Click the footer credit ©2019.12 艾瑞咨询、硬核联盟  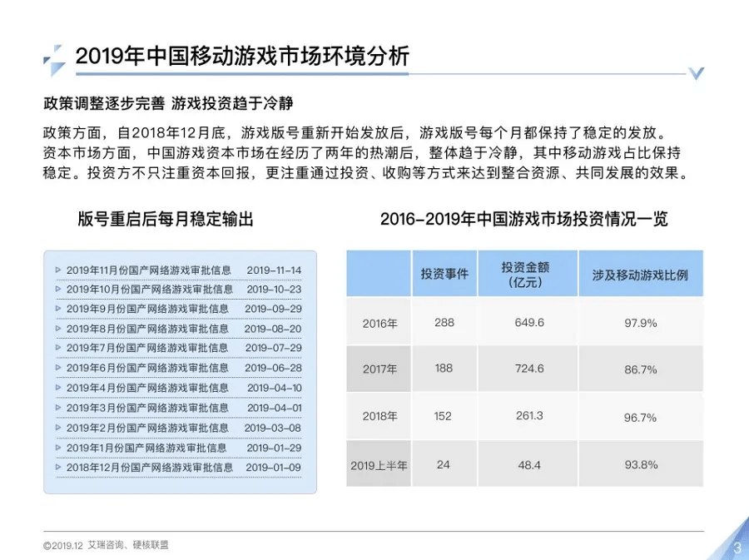[x=106, y=545]
